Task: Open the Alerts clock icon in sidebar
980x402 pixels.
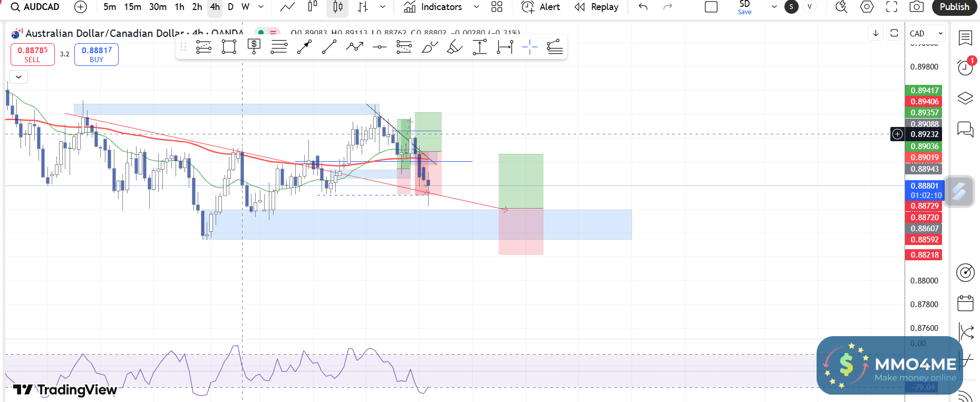Action: click(x=965, y=67)
